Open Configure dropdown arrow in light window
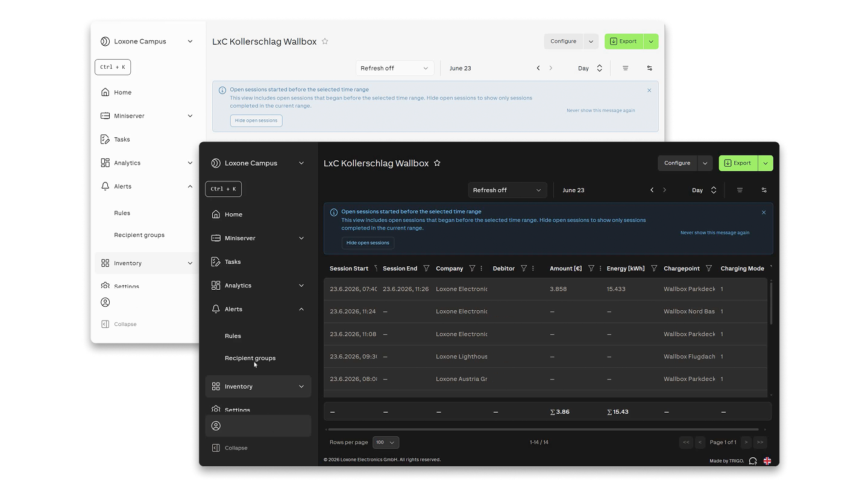The width and height of the screenshot is (868, 488). pyautogui.click(x=591, y=42)
